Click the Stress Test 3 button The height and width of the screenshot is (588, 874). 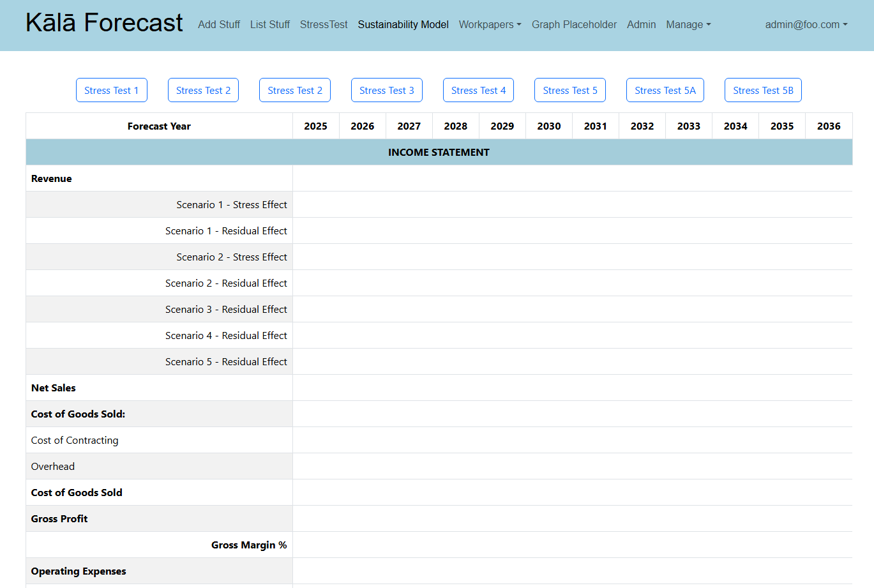(386, 90)
